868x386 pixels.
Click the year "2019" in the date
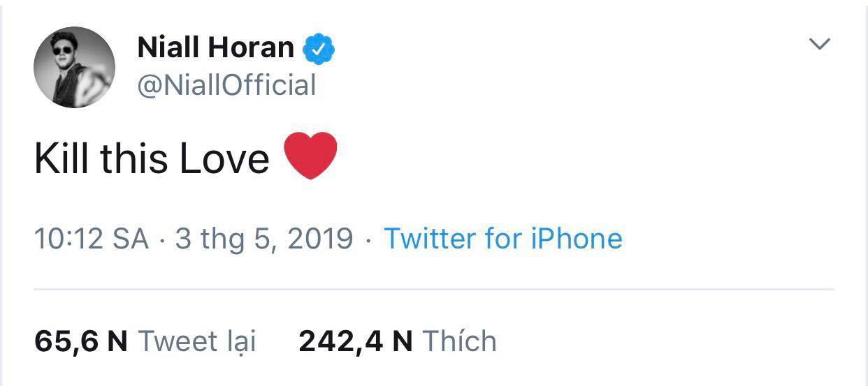[320, 239]
